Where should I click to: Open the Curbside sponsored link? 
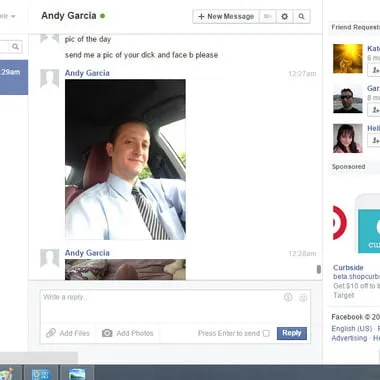pyautogui.click(x=348, y=267)
